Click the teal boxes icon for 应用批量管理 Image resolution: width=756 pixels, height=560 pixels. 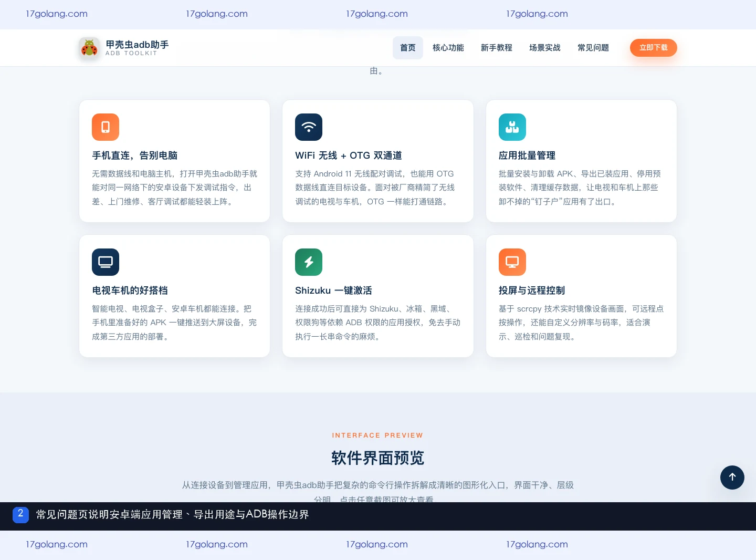(x=512, y=127)
